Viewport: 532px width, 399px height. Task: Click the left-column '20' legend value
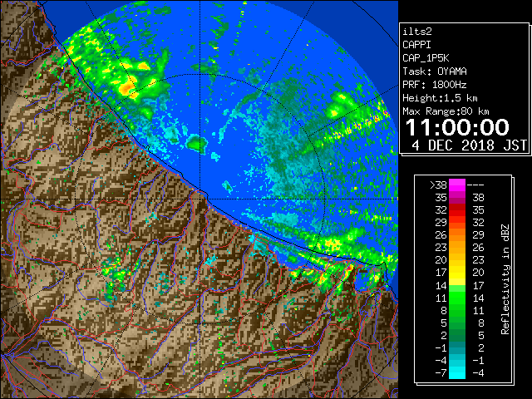click(441, 260)
